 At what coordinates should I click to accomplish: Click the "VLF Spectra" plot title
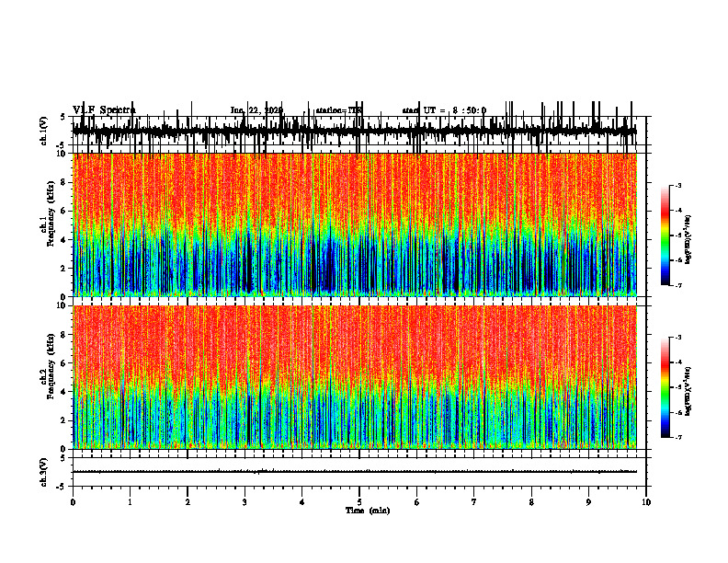[104, 110]
